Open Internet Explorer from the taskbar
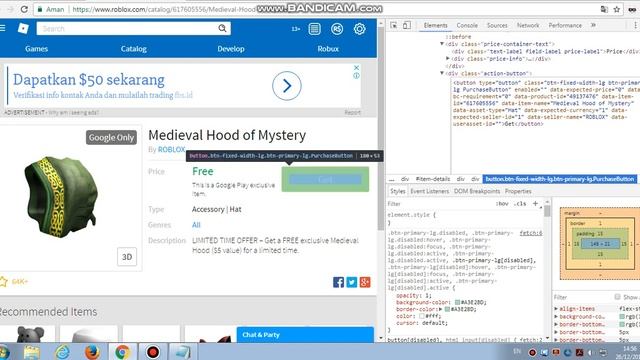 coord(62,352)
